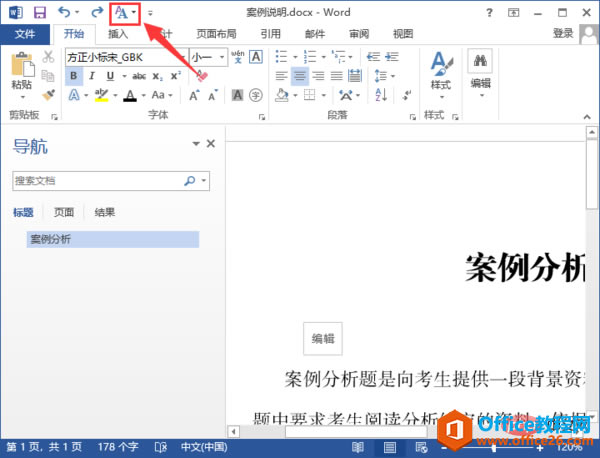Expand multilevel list dropdown
The image size is (600, 458).
(351, 57)
